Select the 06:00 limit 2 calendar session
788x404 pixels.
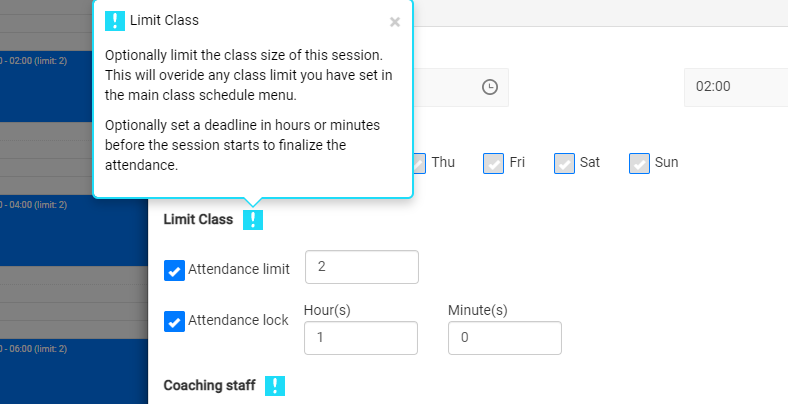74,371
